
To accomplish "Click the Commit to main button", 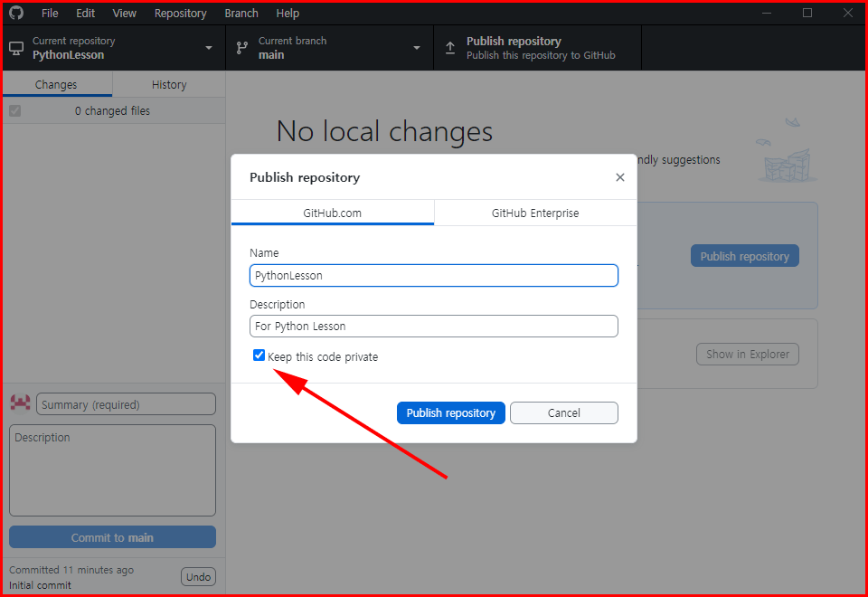I will point(112,537).
